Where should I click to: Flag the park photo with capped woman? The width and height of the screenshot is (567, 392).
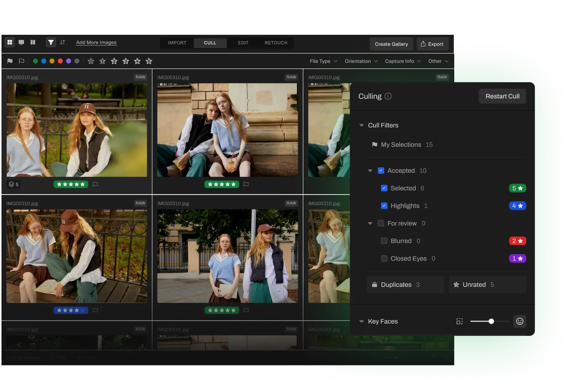coord(95,184)
